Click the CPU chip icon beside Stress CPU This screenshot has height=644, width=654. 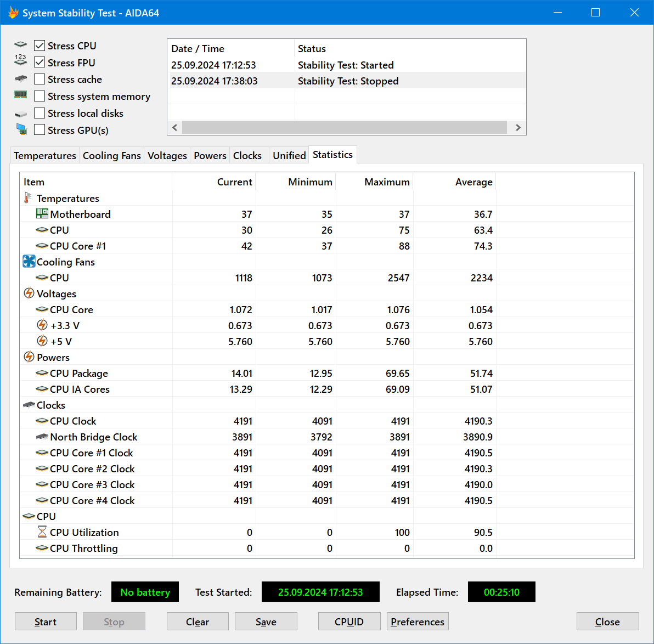[x=20, y=44]
